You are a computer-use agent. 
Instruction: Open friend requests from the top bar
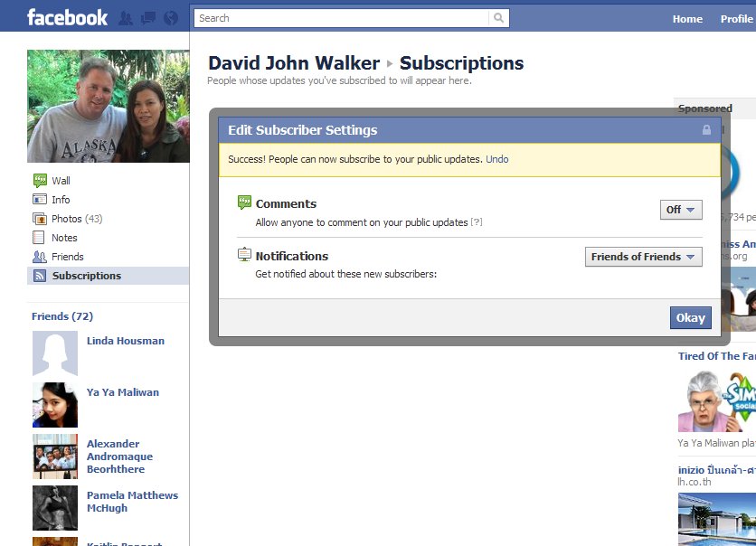pyautogui.click(x=127, y=17)
